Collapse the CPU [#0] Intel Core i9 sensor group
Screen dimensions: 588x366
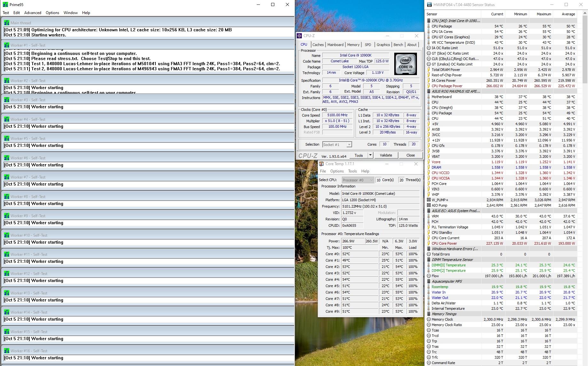(x=429, y=21)
